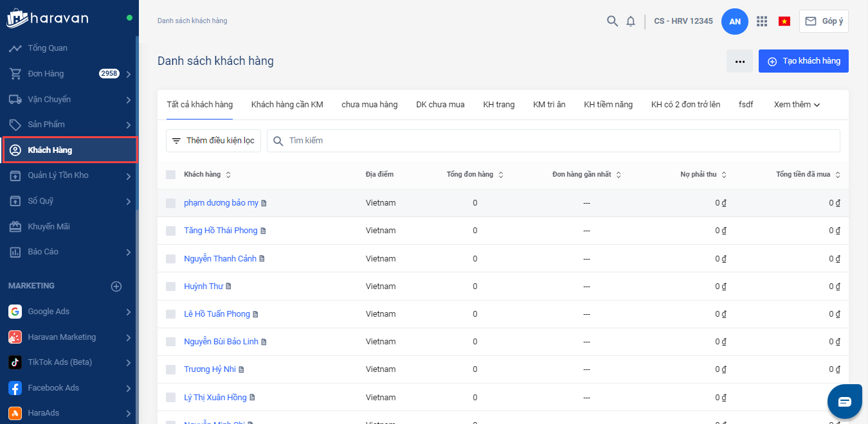Click the Tìm kiếm search field
Viewport: 868px width, 424px height.
click(553, 141)
